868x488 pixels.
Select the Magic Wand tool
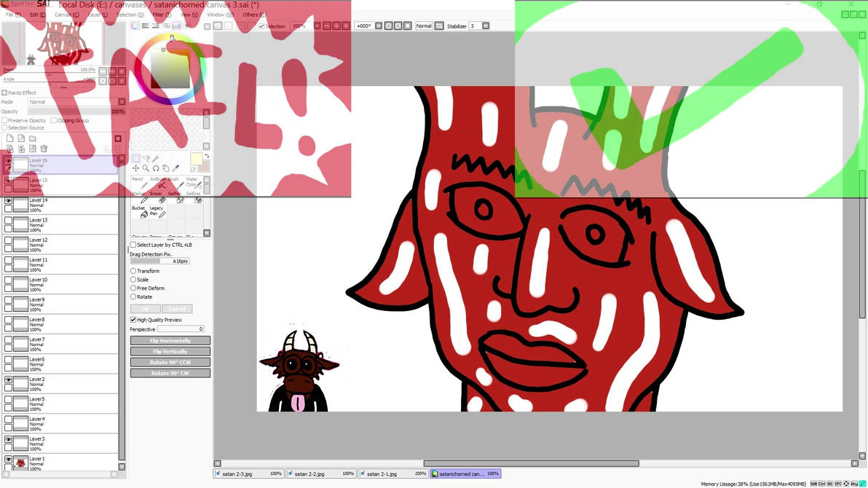pos(156,159)
